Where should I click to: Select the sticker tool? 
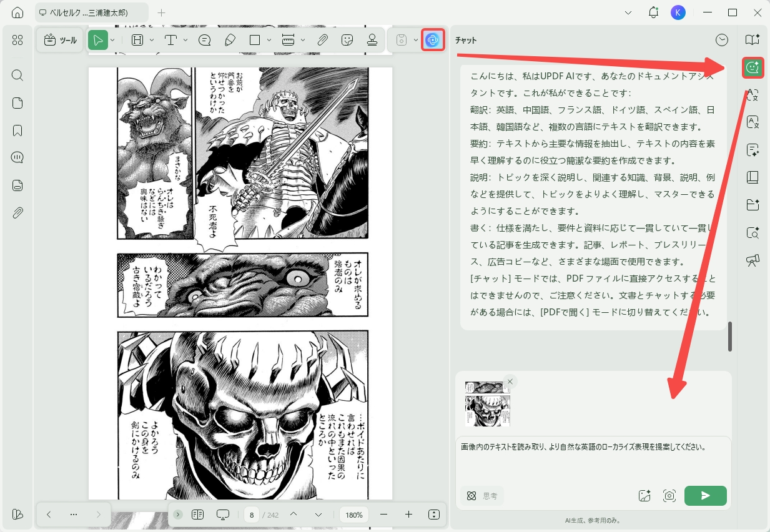(347, 40)
